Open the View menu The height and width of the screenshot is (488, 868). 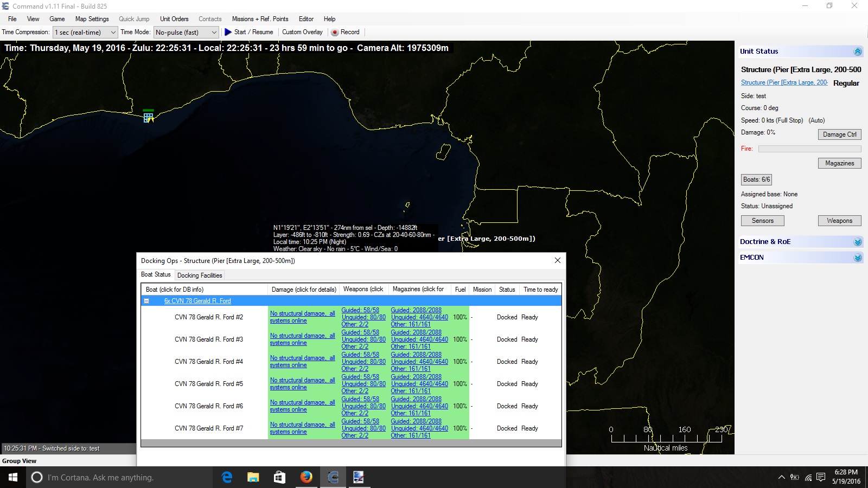pos(33,19)
